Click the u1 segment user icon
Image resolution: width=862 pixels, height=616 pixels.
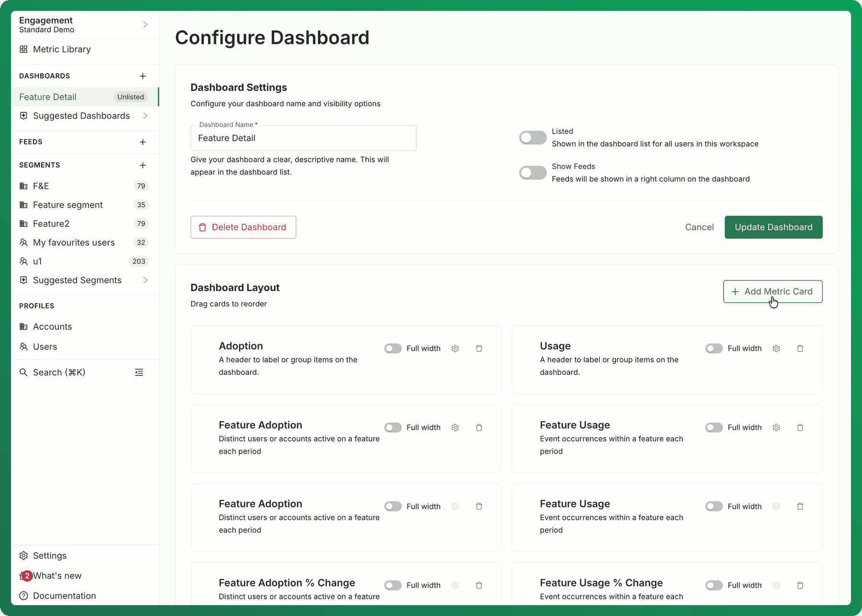click(23, 261)
